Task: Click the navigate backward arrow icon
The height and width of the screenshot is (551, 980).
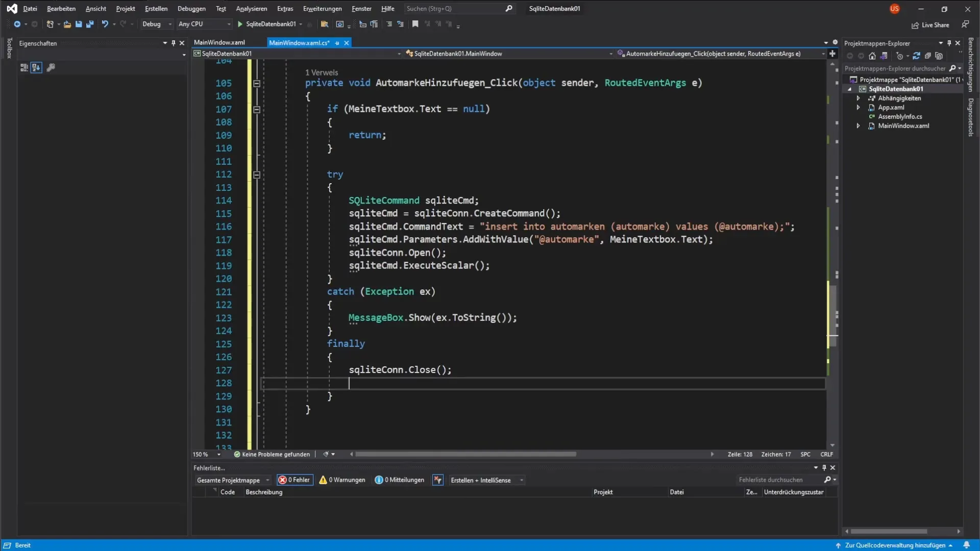Action: coord(17,24)
